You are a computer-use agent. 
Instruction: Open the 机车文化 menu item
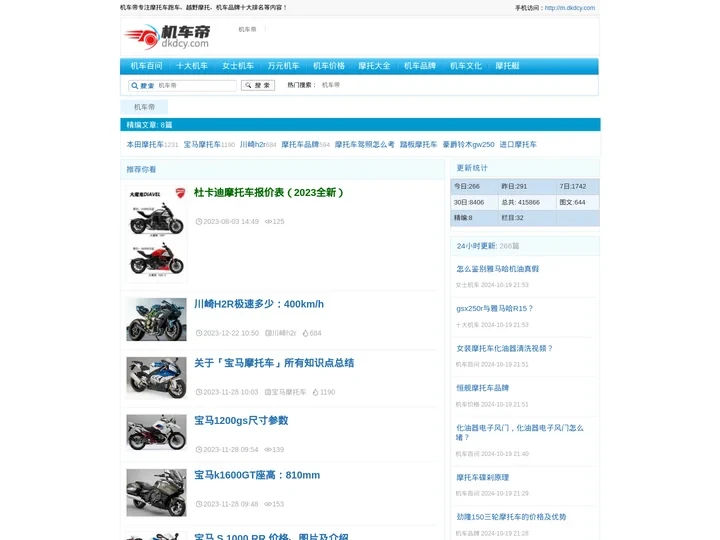tap(466, 66)
